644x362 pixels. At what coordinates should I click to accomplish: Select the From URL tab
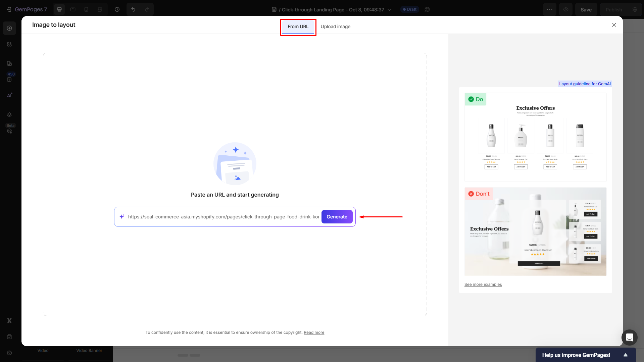[x=298, y=27]
